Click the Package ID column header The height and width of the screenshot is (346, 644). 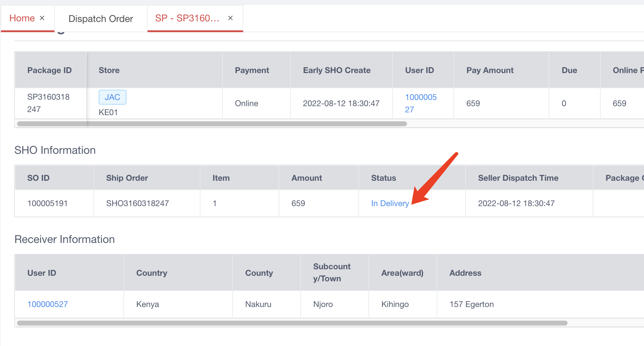pyautogui.click(x=50, y=70)
